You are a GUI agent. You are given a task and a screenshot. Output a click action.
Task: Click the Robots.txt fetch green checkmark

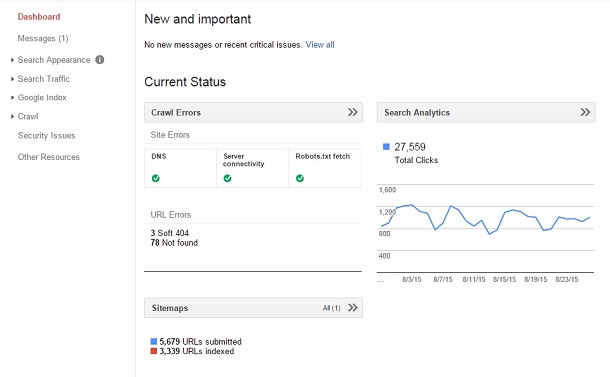(x=300, y=178)
